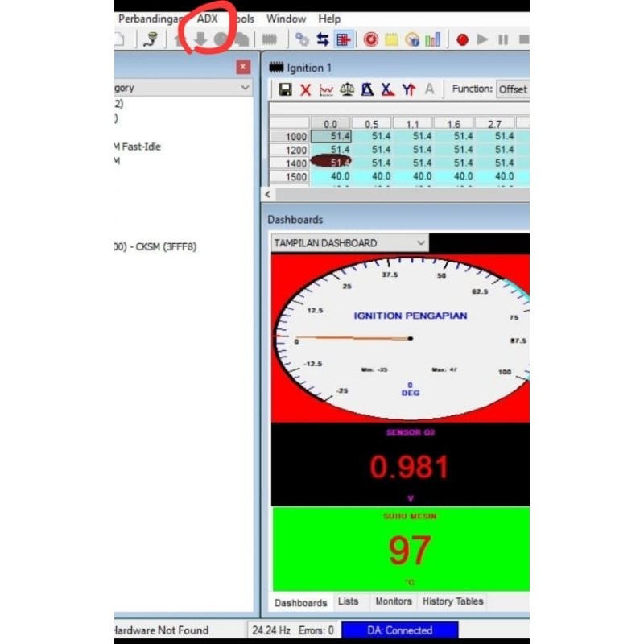644x644 pixels.
Task: Start data acquisition with the record icon
Action: point(463,39)
